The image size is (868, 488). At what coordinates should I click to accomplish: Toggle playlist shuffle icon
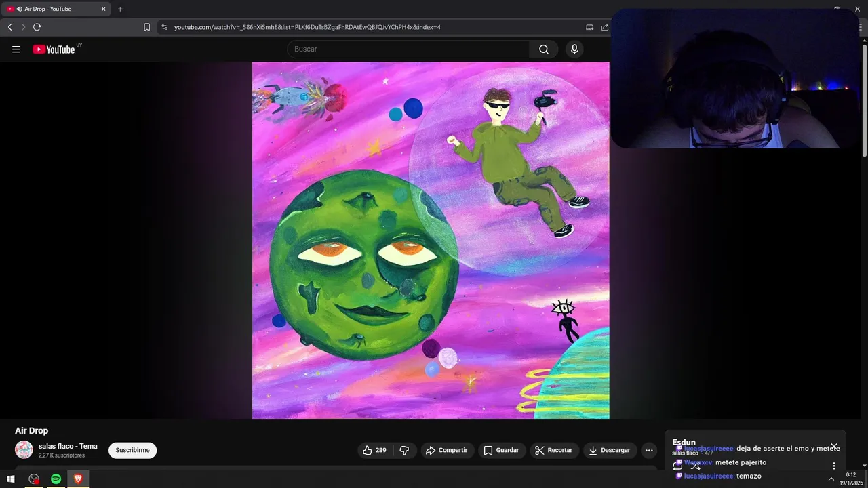(x=695, y=465)
